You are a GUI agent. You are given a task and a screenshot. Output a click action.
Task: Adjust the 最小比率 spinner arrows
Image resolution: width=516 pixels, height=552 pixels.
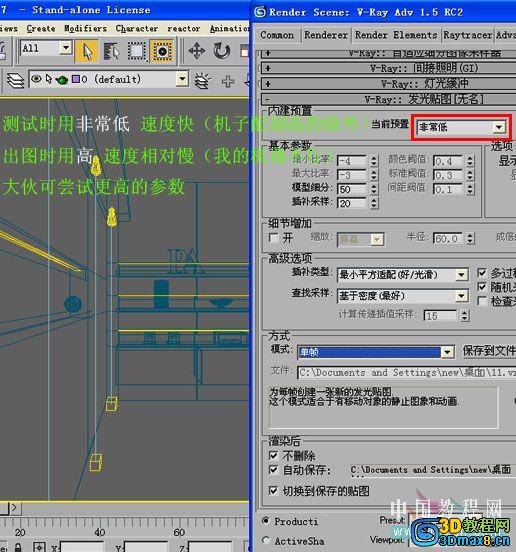click(x=374, y=161)
